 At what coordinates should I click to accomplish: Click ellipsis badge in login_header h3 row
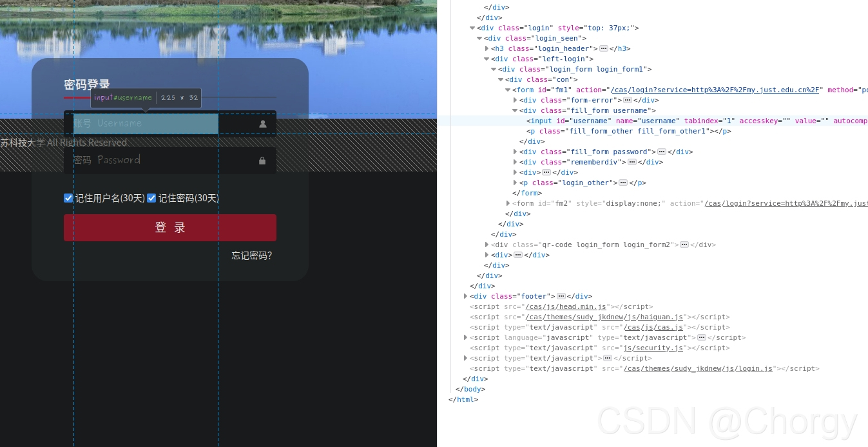[604, 48]
